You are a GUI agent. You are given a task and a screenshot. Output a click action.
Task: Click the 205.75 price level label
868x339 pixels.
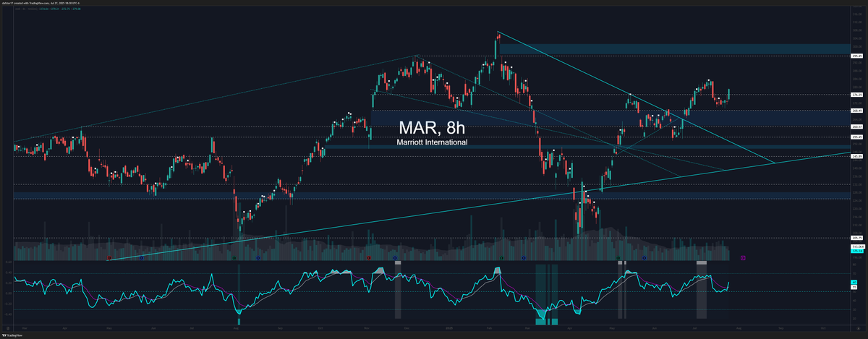pos(858,237)
